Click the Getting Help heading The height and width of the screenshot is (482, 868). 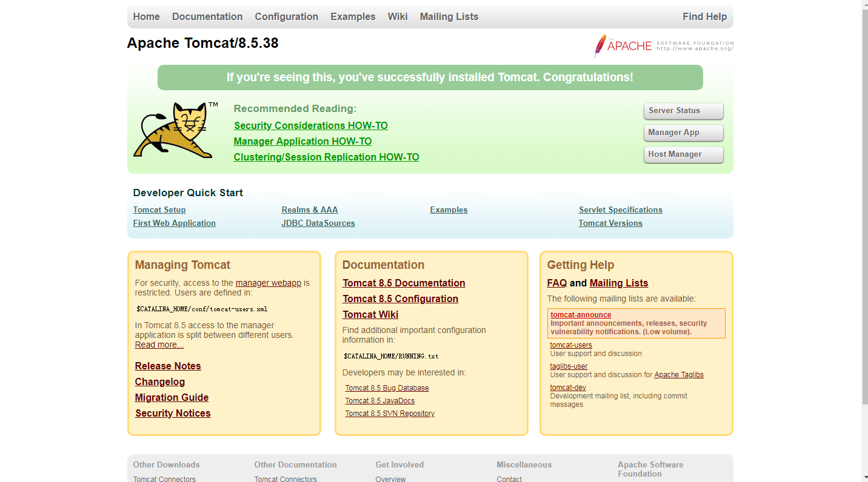point(581,265)
